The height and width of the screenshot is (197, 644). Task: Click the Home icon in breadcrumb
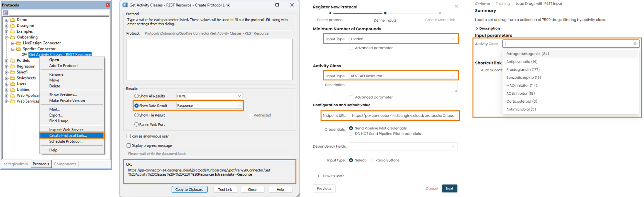pos(477,4)
